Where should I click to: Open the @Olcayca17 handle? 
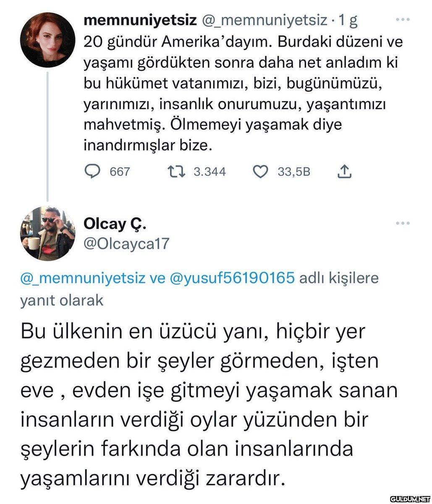pyautogui.click(x=126, y=244)
